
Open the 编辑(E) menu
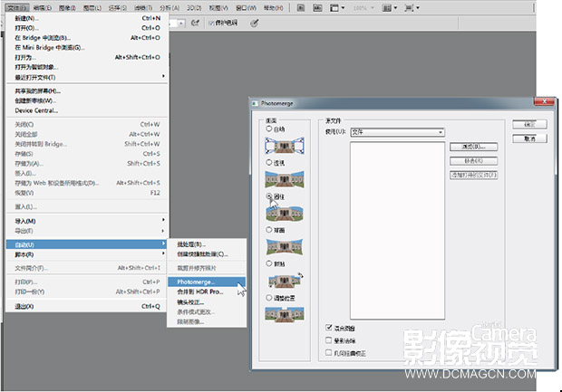pyautogui.click(x=43, y=8)
